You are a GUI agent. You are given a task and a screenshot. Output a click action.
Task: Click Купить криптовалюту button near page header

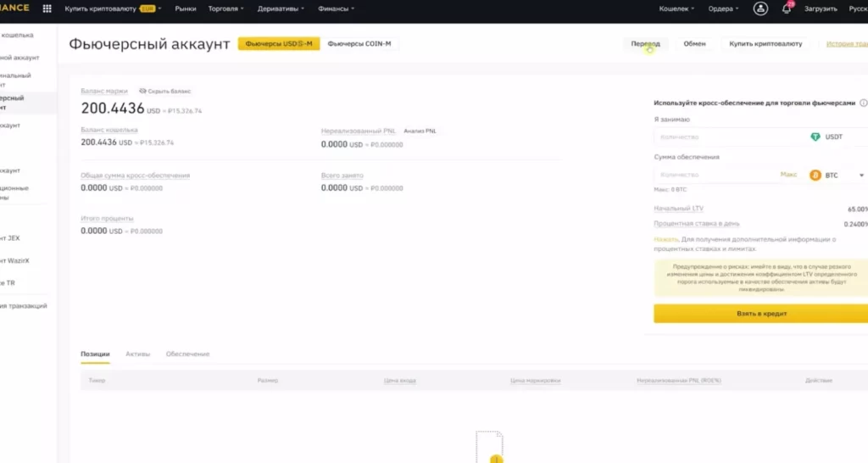pos(765,44)
